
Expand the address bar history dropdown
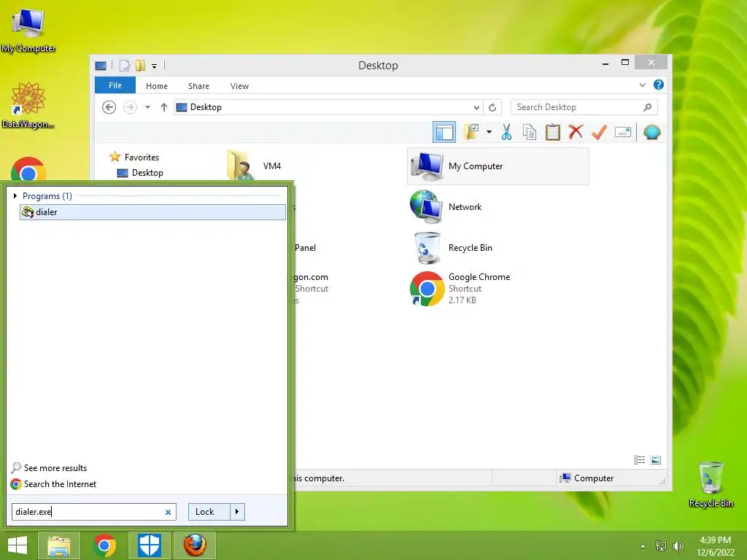pos(476,107)
